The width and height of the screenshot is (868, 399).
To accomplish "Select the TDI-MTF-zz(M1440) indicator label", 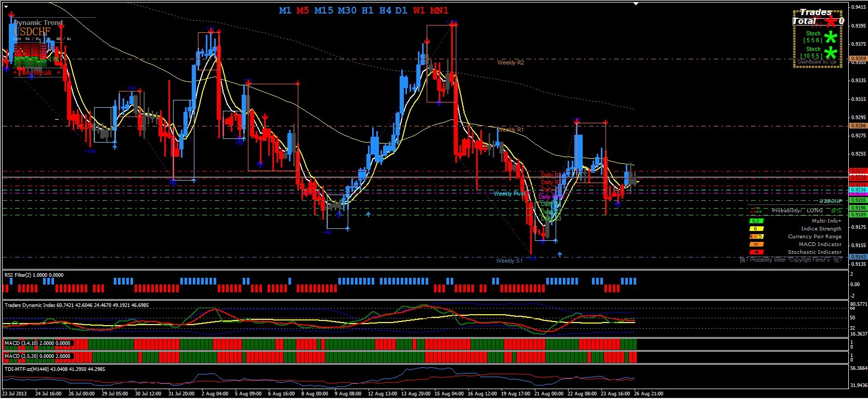I will [55, 369].
